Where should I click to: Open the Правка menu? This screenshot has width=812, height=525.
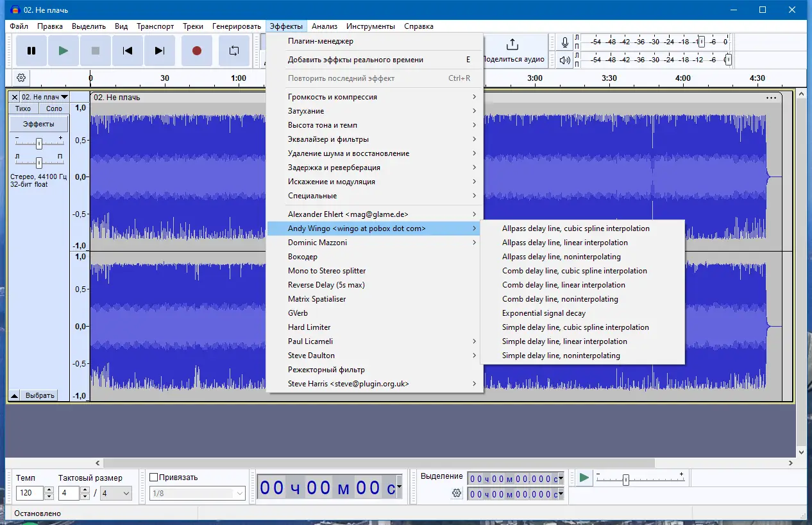tap(50, 26)
